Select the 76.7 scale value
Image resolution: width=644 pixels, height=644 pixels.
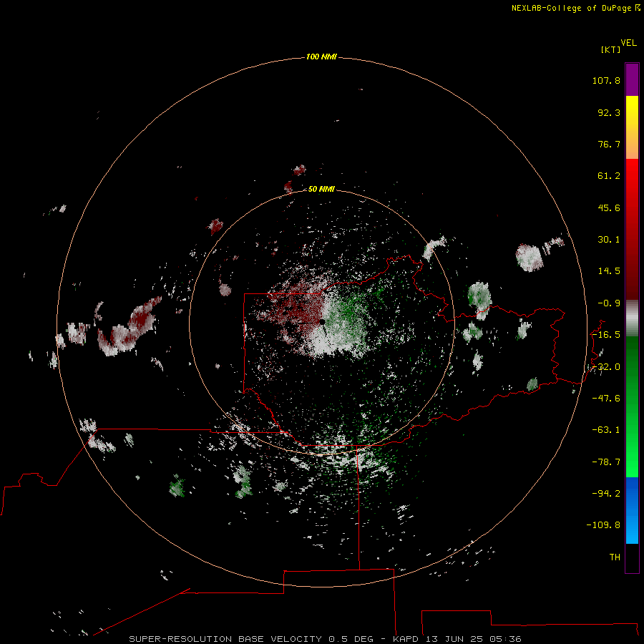point(609,144)
